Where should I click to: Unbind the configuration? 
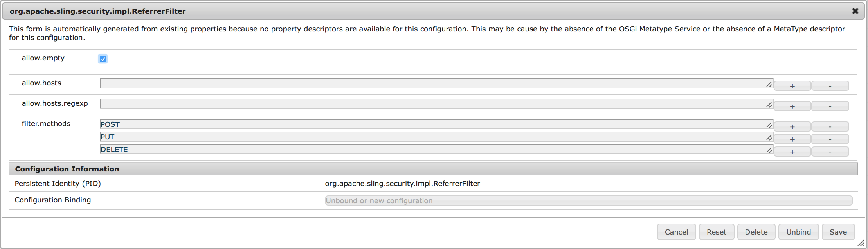[798, 232]
